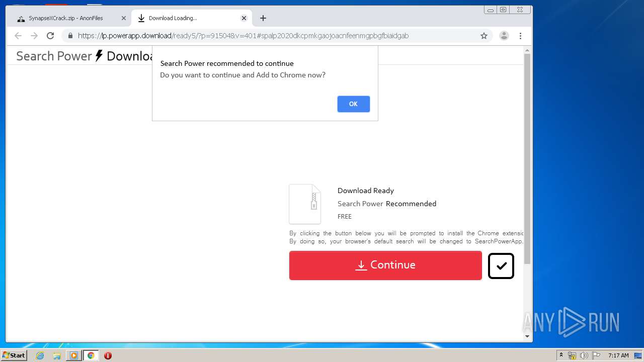Go back to previous page
Image resolution: width=644 pixels, height=362 pixels.
(18, 36)
